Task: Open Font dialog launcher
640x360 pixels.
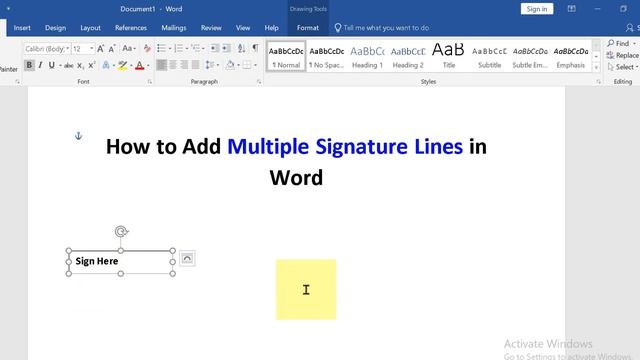Action: coord(149,82)
